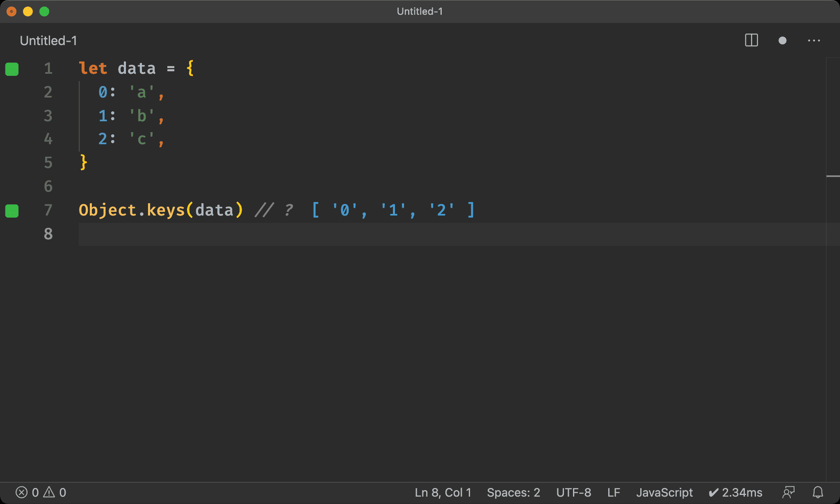Click the Object.keys(data) expression on line 7
The width and height of the screenshot is (840, 504).
(x=161, y=210)
